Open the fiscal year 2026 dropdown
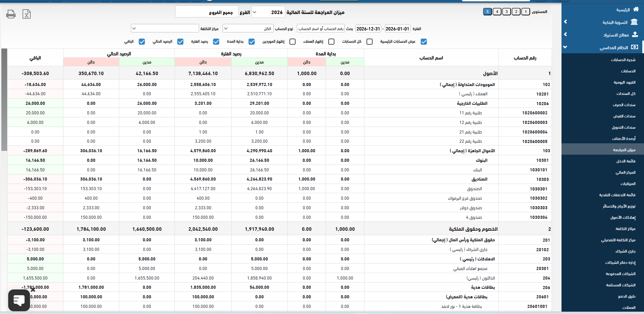This screenshot has width=644, height=314. 268,12
